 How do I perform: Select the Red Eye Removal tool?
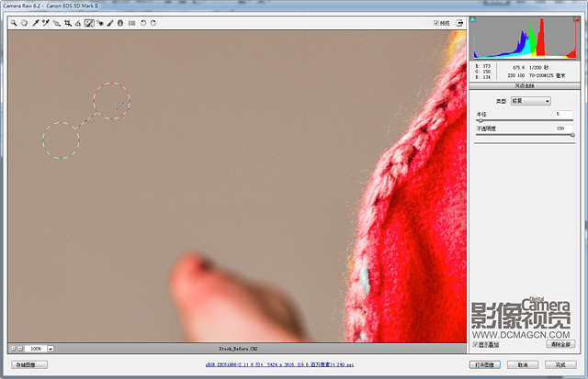point(100,23)
